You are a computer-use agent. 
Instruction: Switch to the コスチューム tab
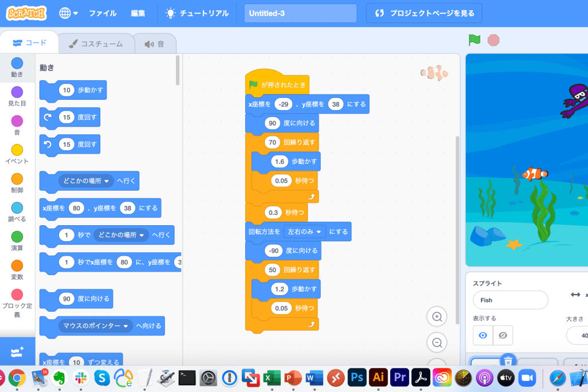(x=96, y=44)
